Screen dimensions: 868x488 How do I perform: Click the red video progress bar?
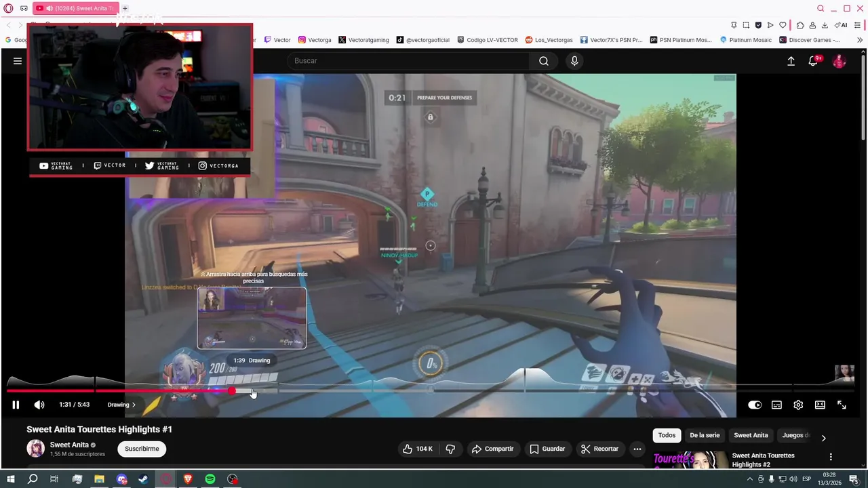[x=119, y=390]
